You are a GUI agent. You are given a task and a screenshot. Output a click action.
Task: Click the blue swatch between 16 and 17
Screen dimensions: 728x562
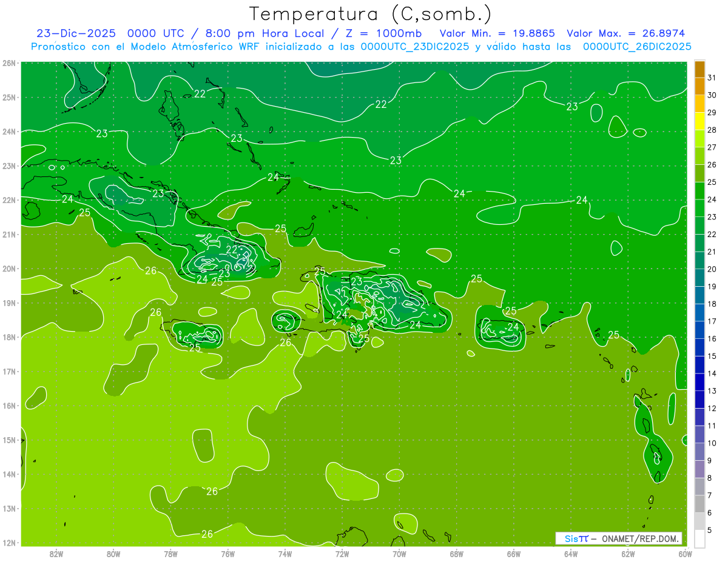click(x=699, y=329)
